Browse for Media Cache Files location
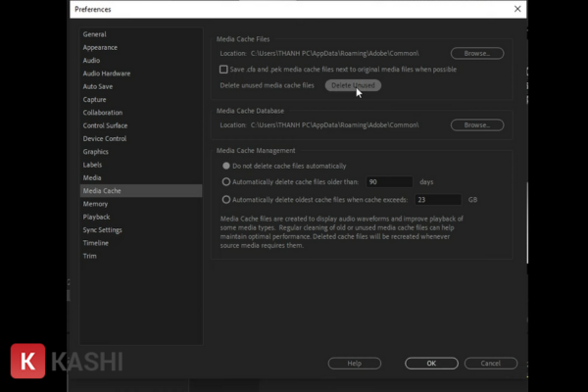 (477, 53)
